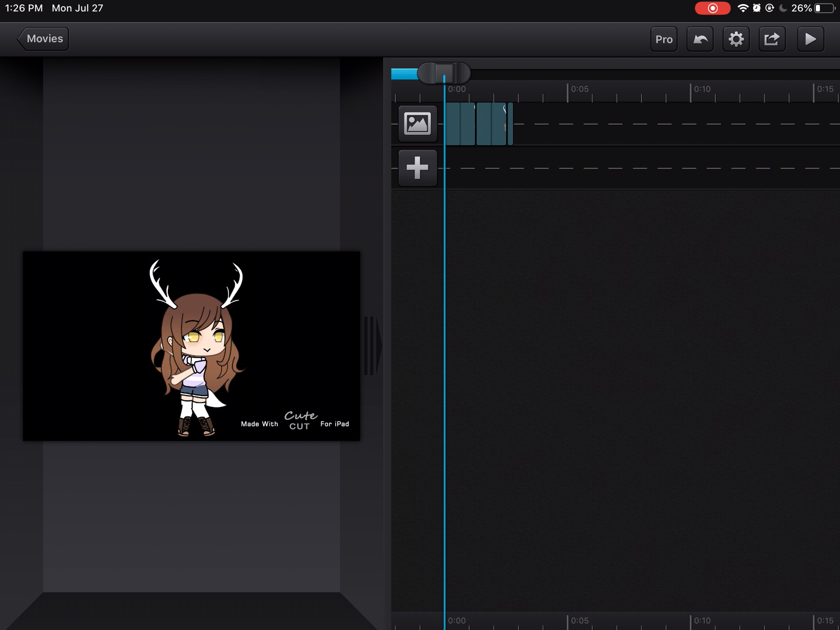Image resolution: width=840 pixels, height=630 pixels.
Task: Play the movie preview
Action: [810, 39]
